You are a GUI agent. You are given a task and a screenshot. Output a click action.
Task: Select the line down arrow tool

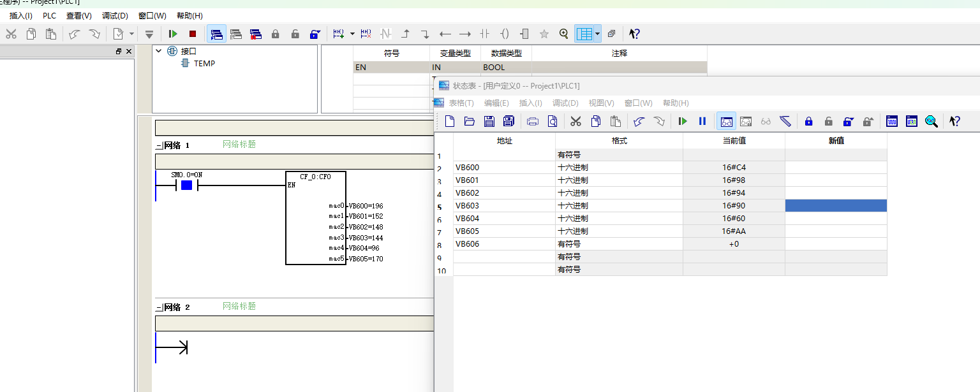(x=425, y=34)
